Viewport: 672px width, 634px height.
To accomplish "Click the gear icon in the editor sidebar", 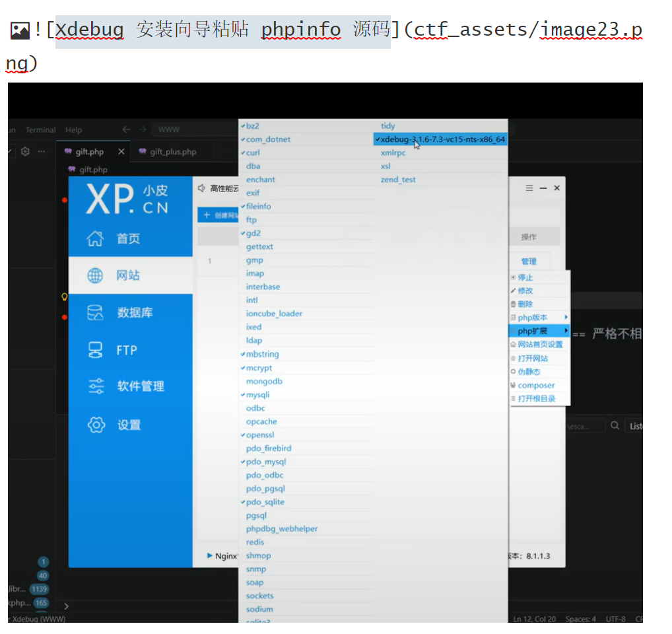I will [x=25, y=151].
